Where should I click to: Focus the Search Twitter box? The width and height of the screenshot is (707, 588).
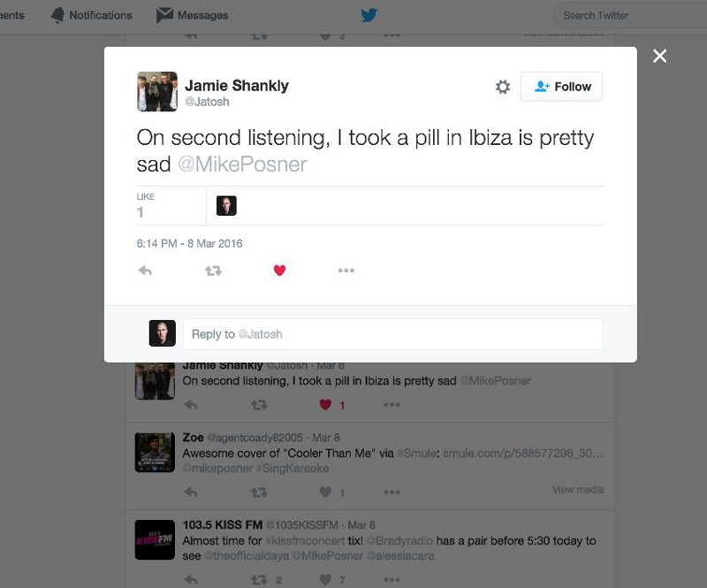(629, 15)
